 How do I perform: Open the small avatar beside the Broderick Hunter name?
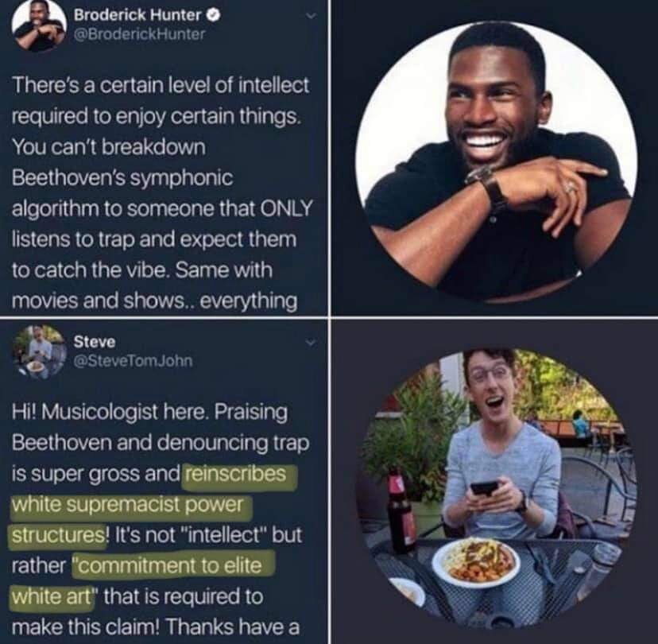(x=39, y=25)
